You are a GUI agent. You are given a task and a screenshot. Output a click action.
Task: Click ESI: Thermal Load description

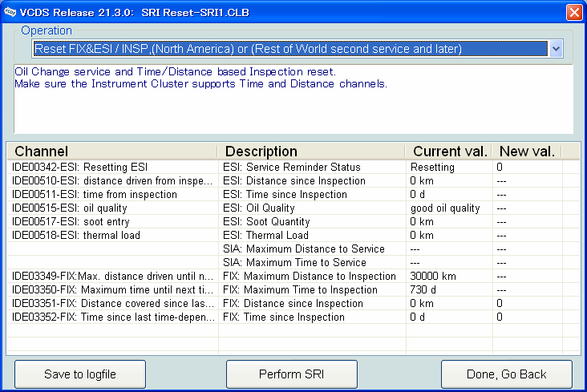265,235
